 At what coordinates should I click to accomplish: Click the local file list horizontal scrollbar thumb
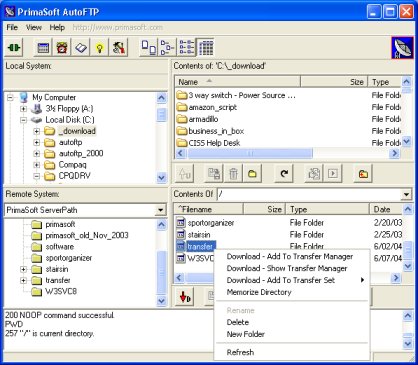coord(250,153)
